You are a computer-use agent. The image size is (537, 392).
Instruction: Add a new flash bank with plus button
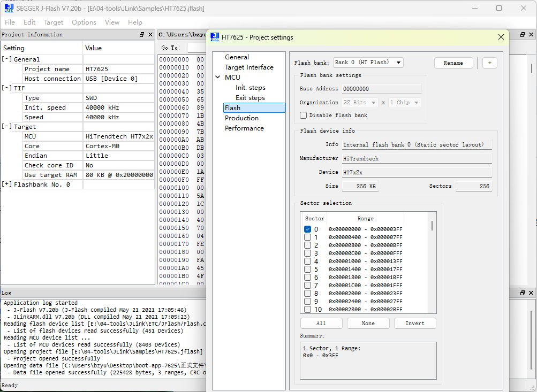click(x=490, y=63)
